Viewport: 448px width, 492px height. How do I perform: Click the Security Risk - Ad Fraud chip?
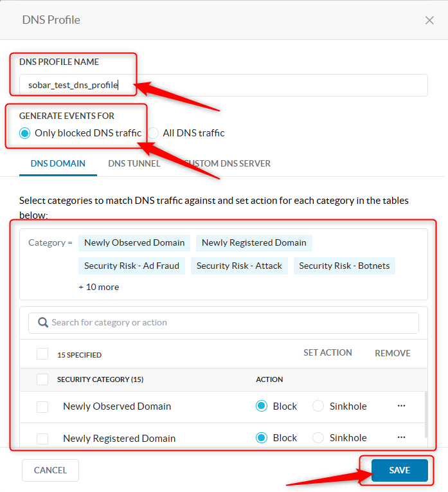132,266
